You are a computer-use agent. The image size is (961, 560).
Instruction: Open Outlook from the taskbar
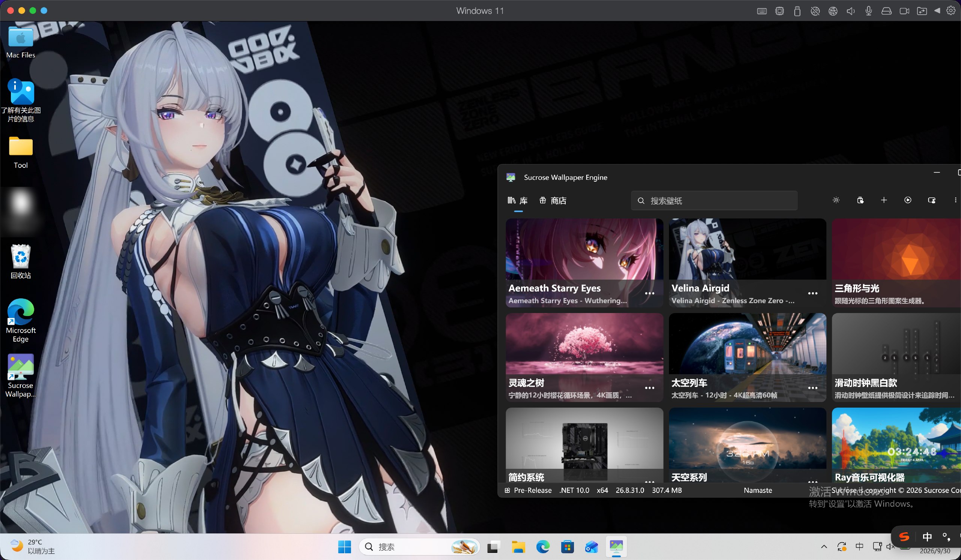592,547
